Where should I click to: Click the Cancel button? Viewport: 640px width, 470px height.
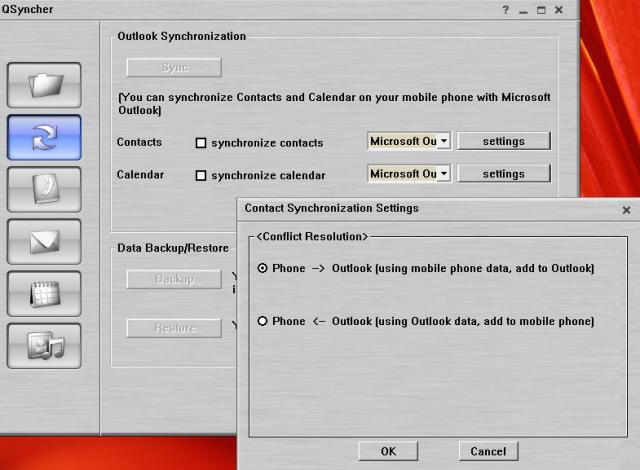click(488, 451)
